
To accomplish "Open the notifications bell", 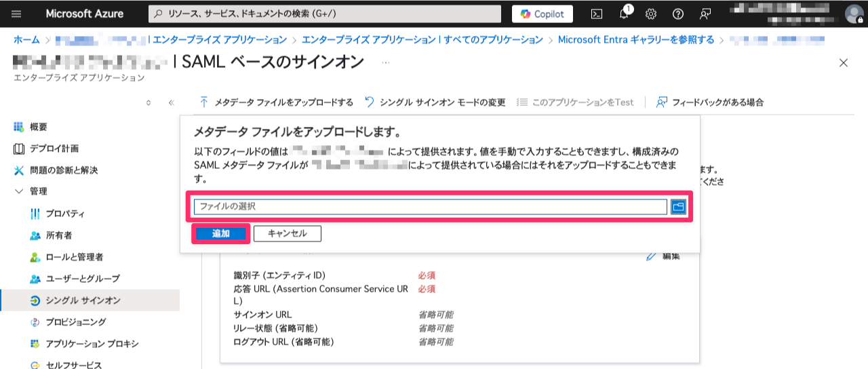I will (625, 14).
